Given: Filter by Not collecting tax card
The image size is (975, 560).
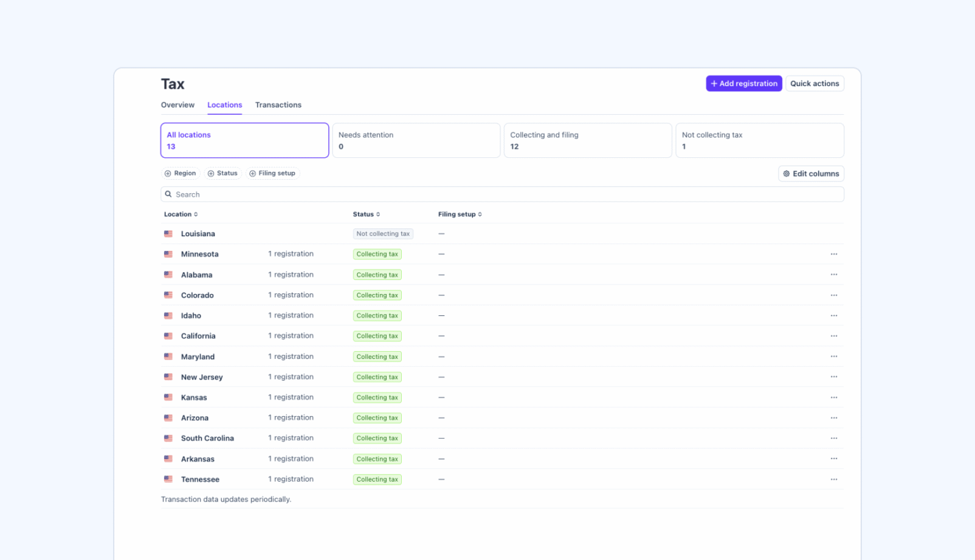Looking at the screenshot, I should [760, 140].
